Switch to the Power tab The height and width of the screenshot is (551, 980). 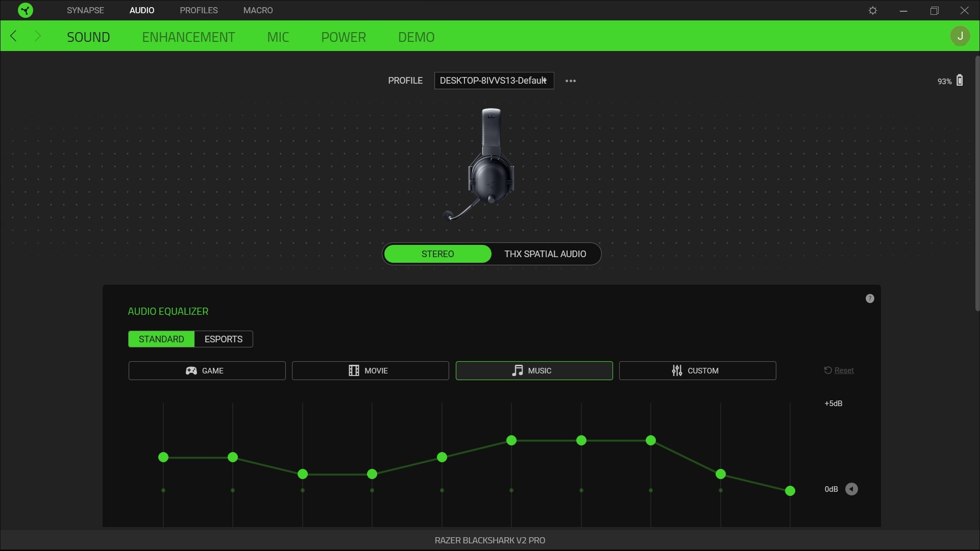coord(344,37)
